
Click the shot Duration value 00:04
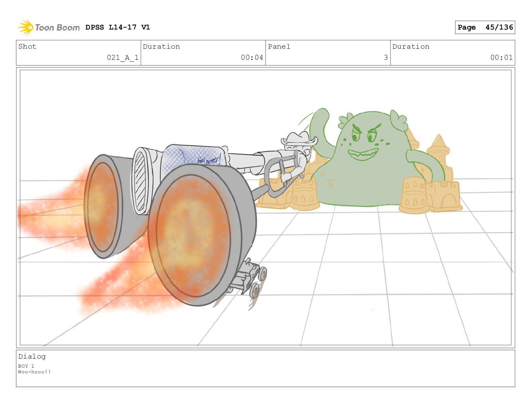pos(252,57)
